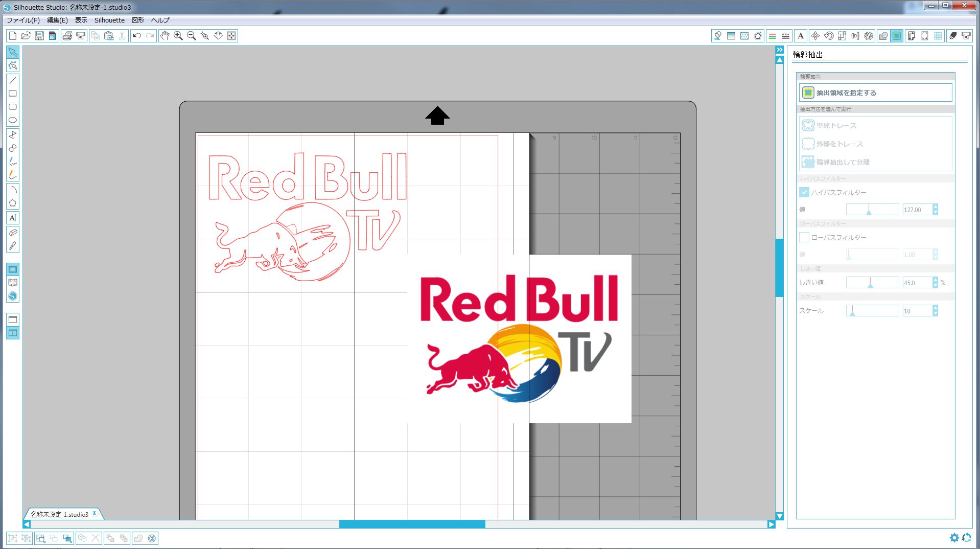The height and width of the screenshot is (549, 980).
Task: Close the 名称未設定-1.studio3 tab
Action: (x=95, y=513)
